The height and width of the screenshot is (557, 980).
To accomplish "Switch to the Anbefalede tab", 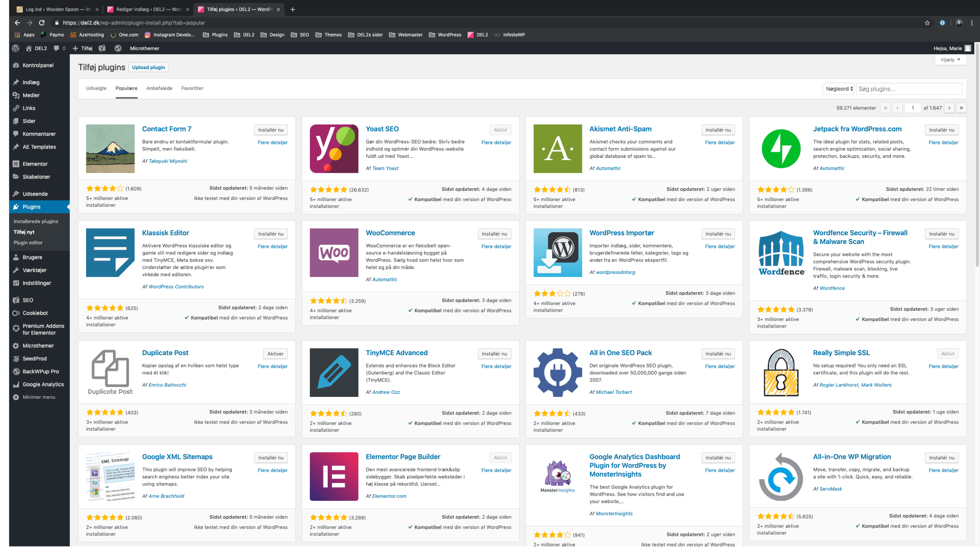I will [159, 88].
